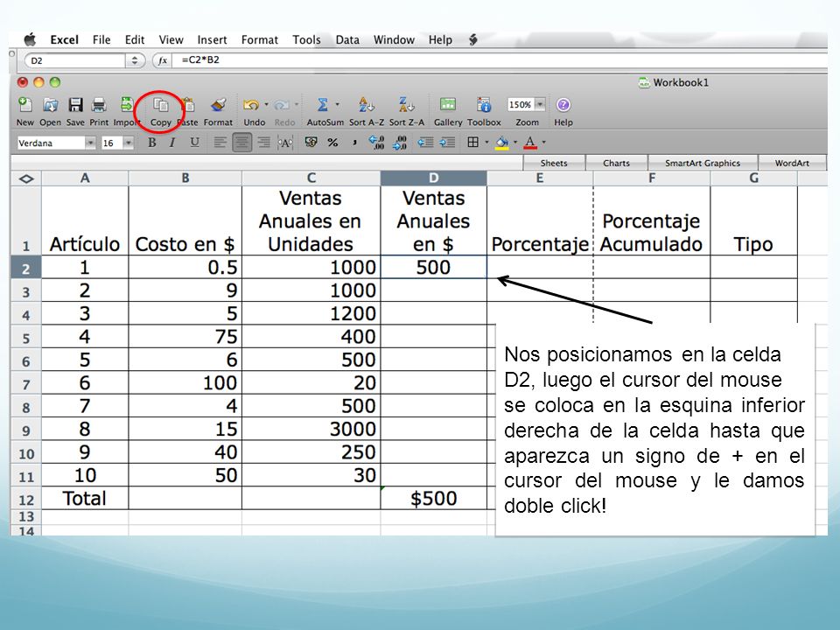This screenshot has height=630, width=840.
Task: Save the workbook using the Save icon
Action: (75, 105)
